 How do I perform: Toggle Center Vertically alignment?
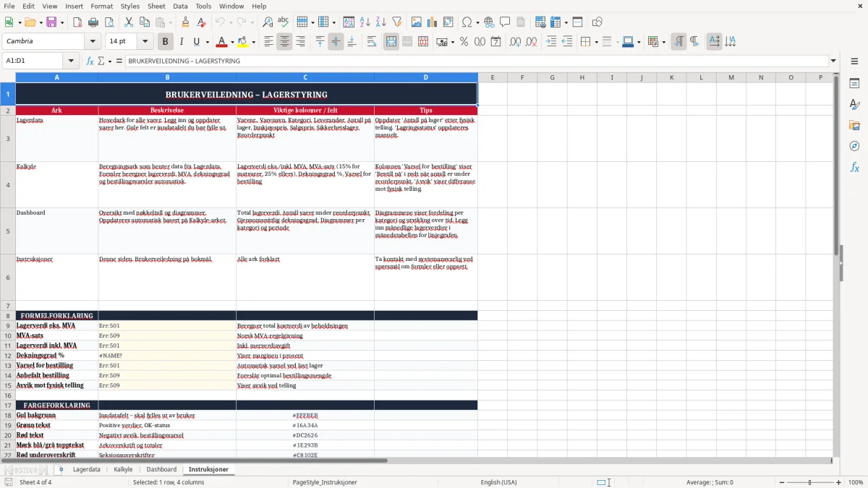coord(336,42)
